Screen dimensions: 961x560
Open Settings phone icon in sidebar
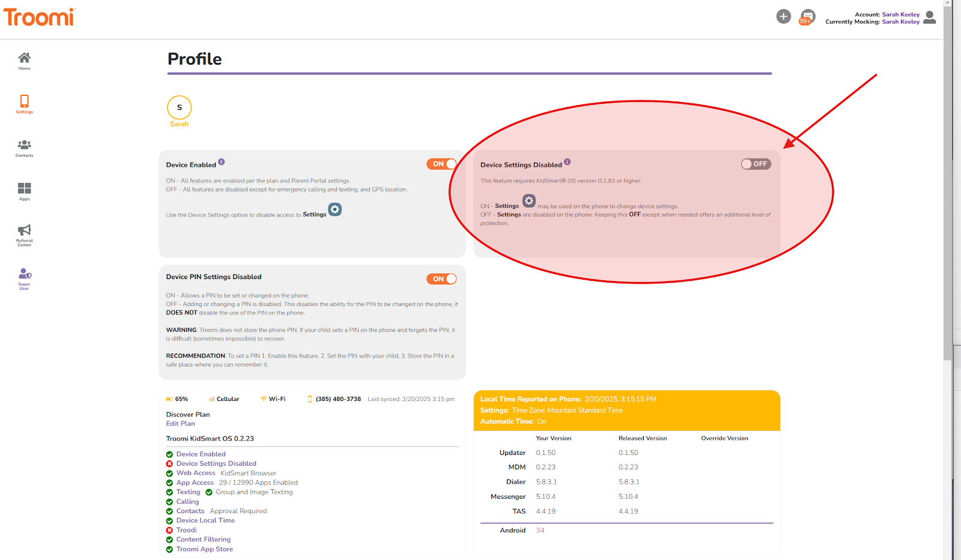coord(24,104)
